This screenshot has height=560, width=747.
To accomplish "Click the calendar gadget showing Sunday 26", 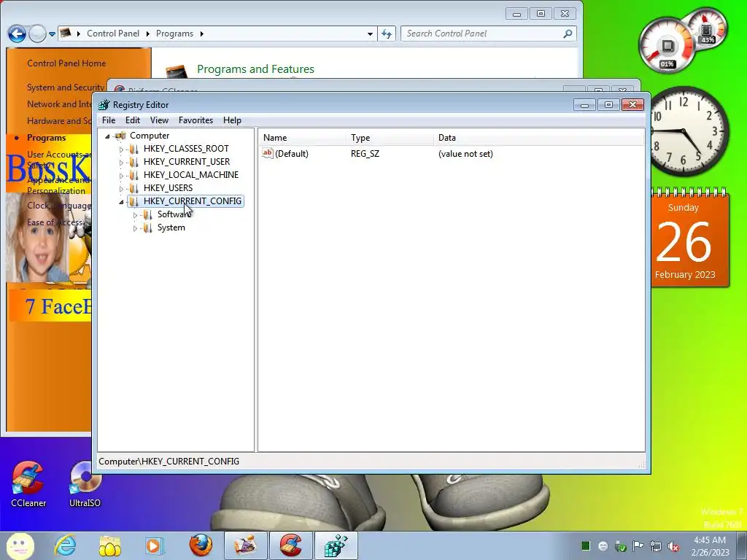I will coord(690,238).
